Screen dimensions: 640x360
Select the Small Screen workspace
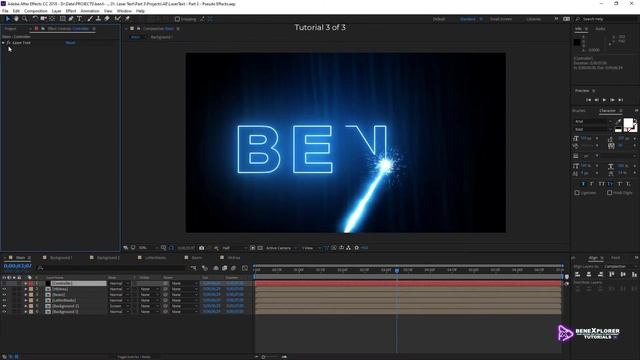(x=500, y=19)
